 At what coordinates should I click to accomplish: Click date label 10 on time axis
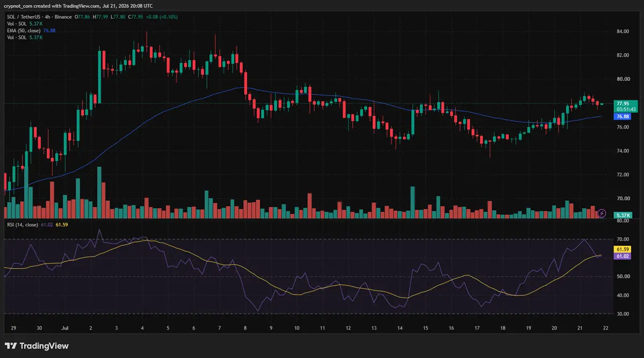coord(296,328)
